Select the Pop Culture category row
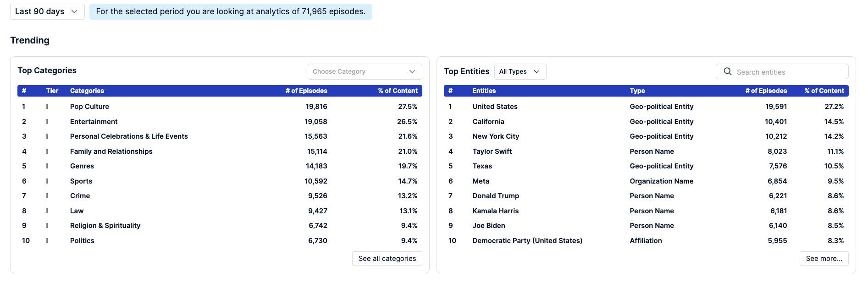 click(x=220, y=107)
